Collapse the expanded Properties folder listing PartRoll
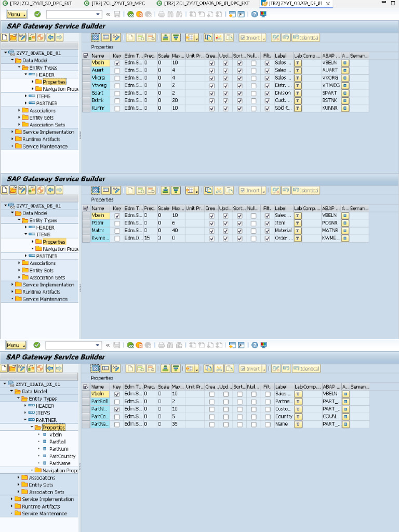The height and width of the screenshot is (532, 399). [32, 427]
